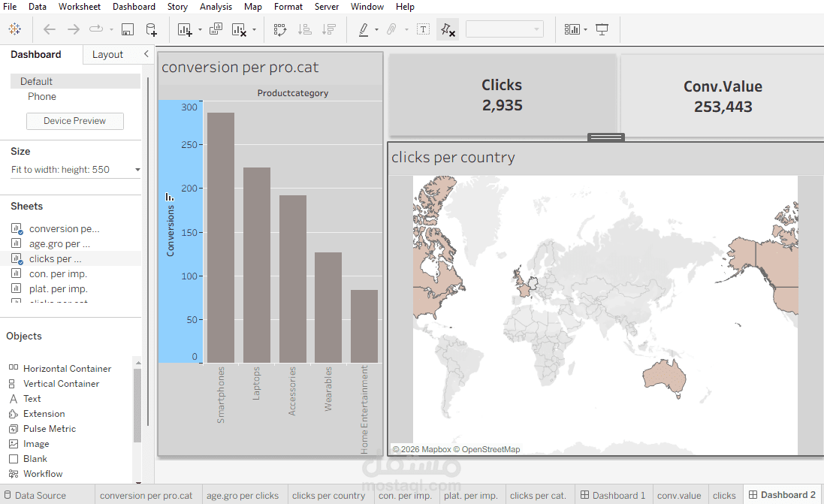The image size is (824, 504).
Task: Click the New Data Source icon
Action: 150,29
